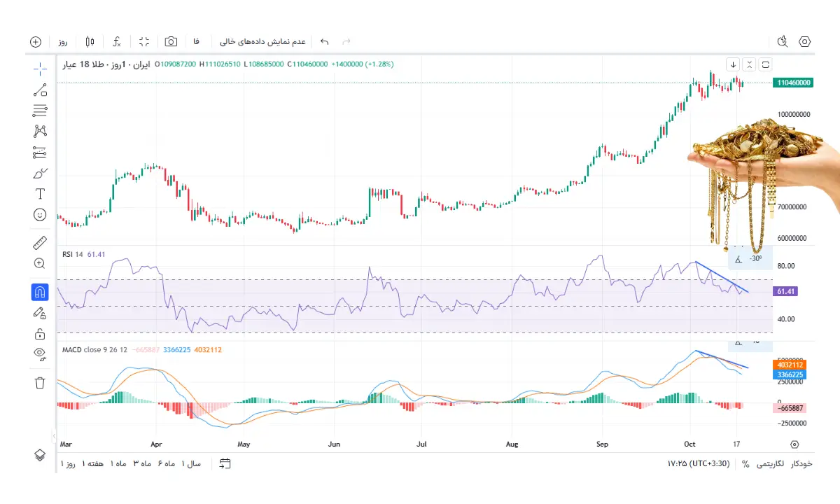This screenshot has height=504, width=840.
Task: Collapse the main price pane
Action: point(750,64)
